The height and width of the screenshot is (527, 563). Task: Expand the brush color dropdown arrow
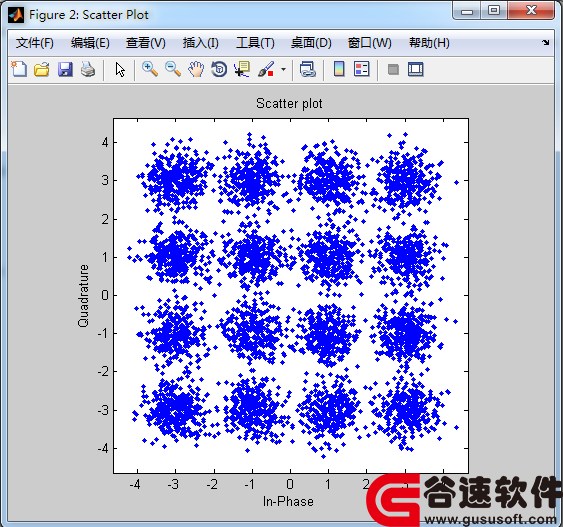click(x=283, y=69)
